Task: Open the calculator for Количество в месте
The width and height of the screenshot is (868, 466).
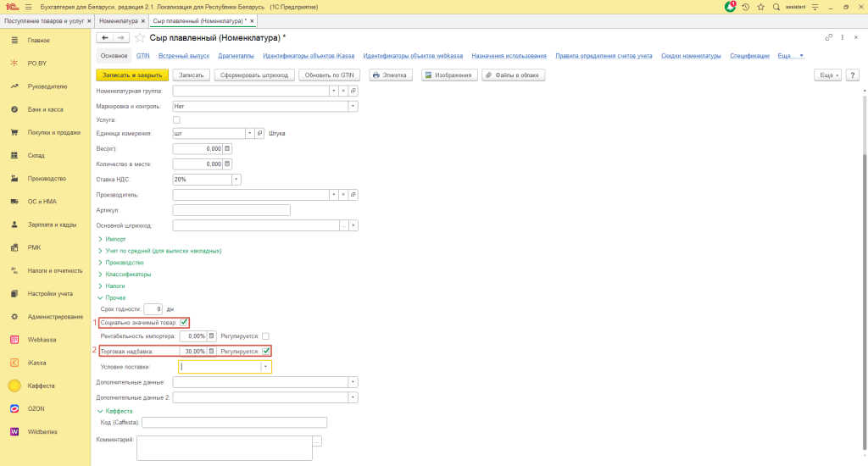Action: [x=227, y=164]
